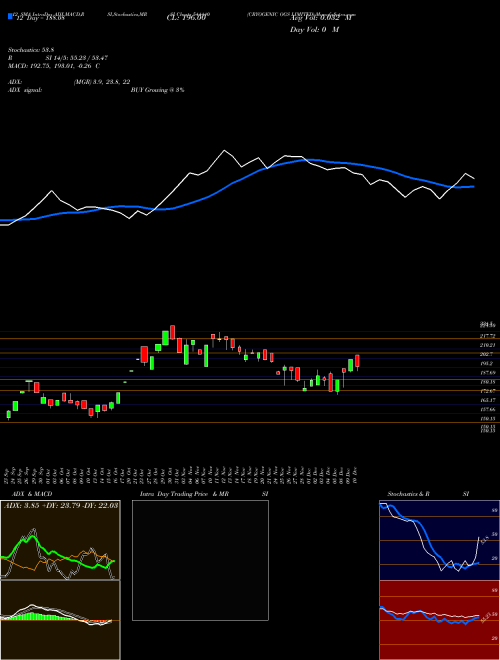This screenshot has height=660, width=500.
Task: Click the MACD histogram panel with green bars
Action: pyautogui.click(x=60, y=620)
